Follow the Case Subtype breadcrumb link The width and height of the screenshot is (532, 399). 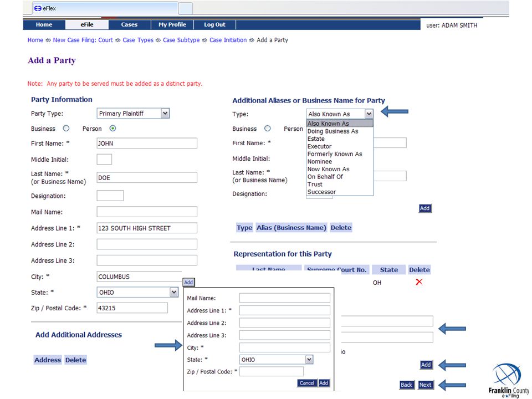[181, 40]
